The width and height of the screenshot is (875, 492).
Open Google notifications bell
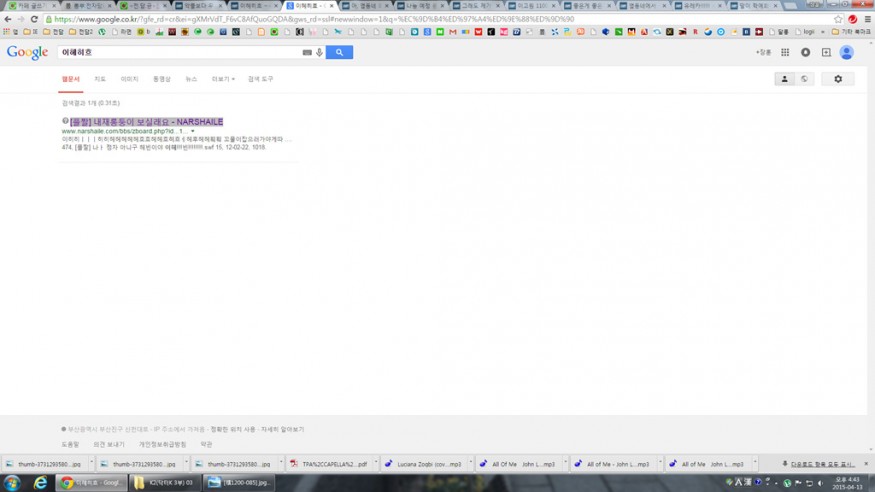coord(806,53)
